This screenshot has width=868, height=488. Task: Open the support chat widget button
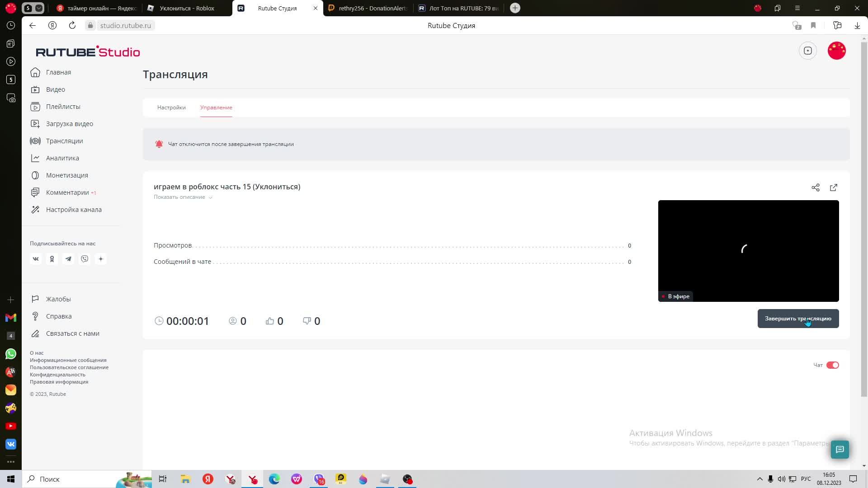840,449
